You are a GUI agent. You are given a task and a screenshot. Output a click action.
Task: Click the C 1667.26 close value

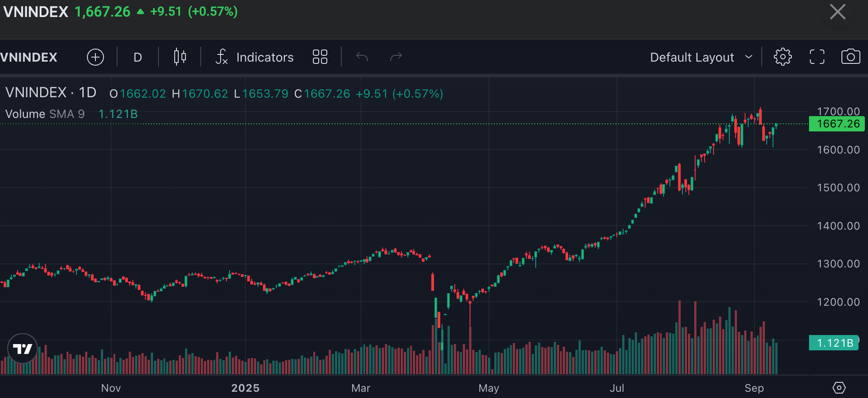(322, 94)
